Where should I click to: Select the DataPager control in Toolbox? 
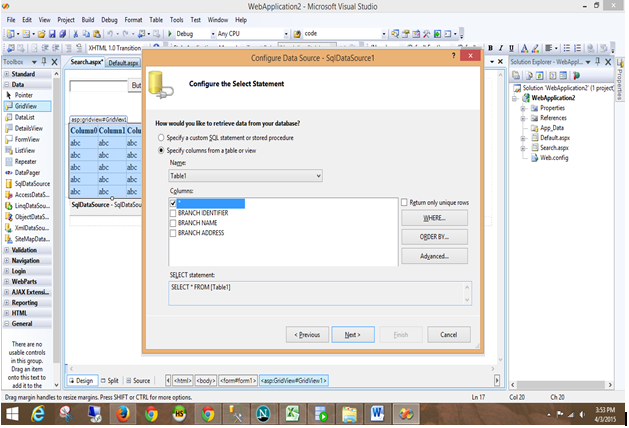[x=27, y=172]
